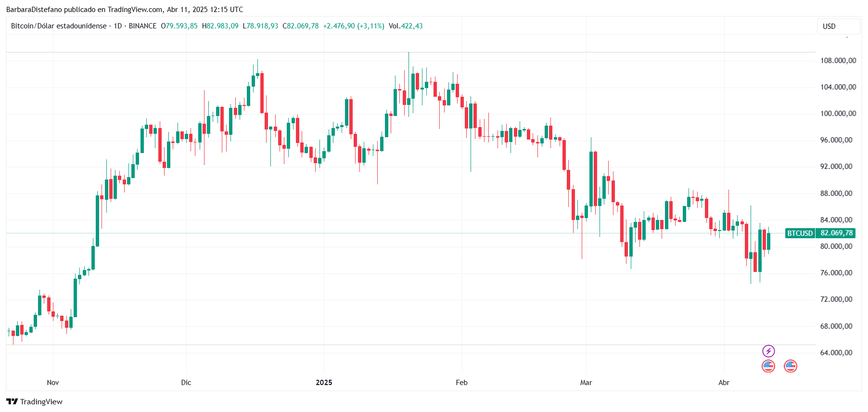Click the BTCUSD price label tag
Image resolution: width=868 pixels, height=412 pixels.
point(800,233)
